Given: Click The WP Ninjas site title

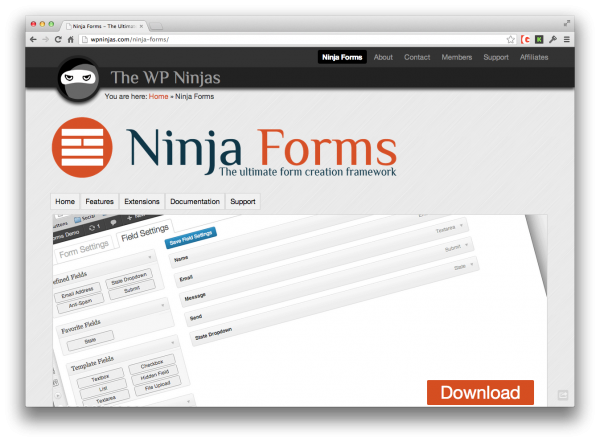Looking at the screenshot, I should pos(165,78).
